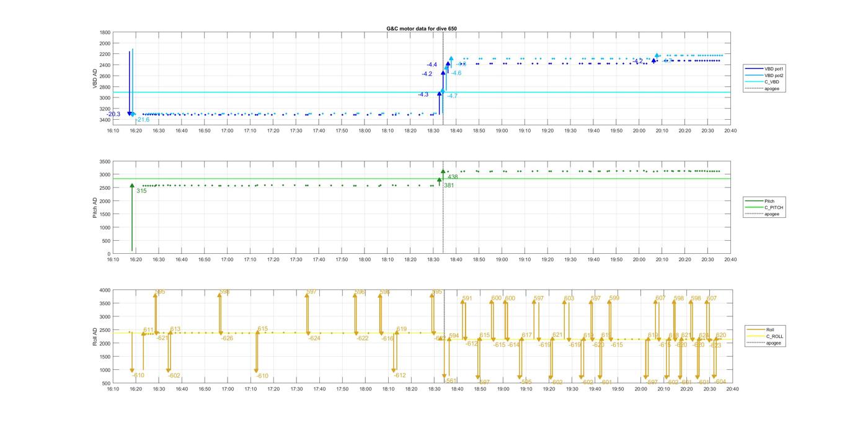Click the "-21.6" VBD move label
The height and width of the screenshot is (430, 868).
click(143, 120)
